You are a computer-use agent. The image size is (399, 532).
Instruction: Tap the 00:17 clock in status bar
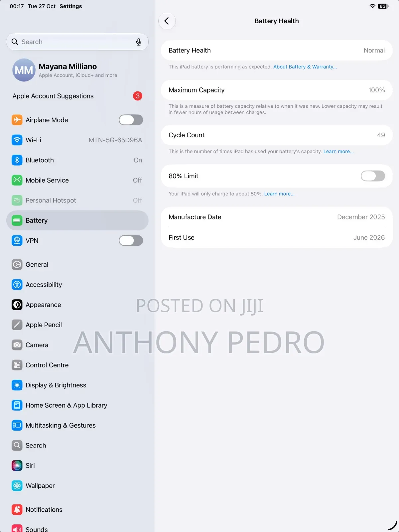17,6
